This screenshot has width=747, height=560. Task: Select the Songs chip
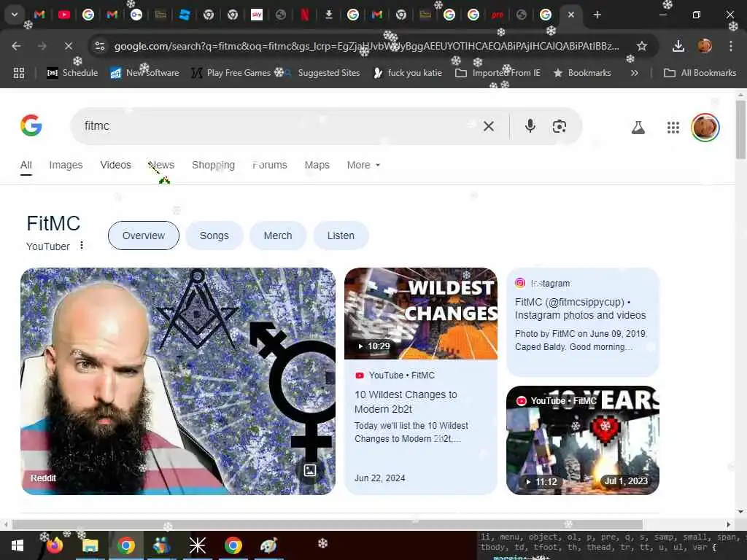[x=214, y=236]
